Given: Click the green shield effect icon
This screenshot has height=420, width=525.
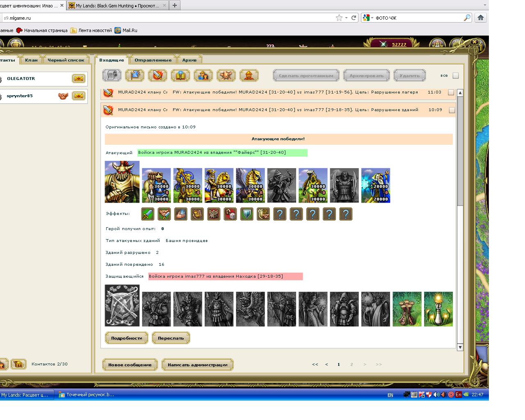Looking at the screenshot, I should coord(247,214).
